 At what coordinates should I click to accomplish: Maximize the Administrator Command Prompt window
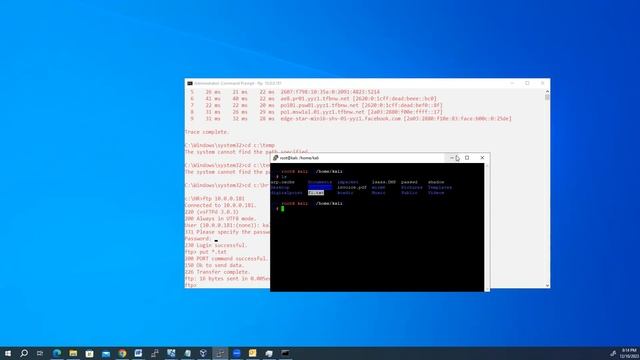(x=527, y=83)
